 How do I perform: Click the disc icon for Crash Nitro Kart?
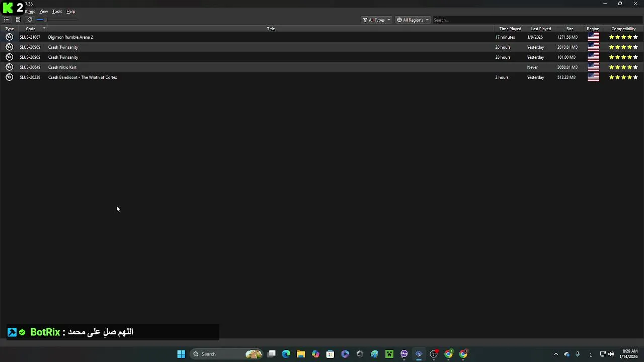(9, 67)
